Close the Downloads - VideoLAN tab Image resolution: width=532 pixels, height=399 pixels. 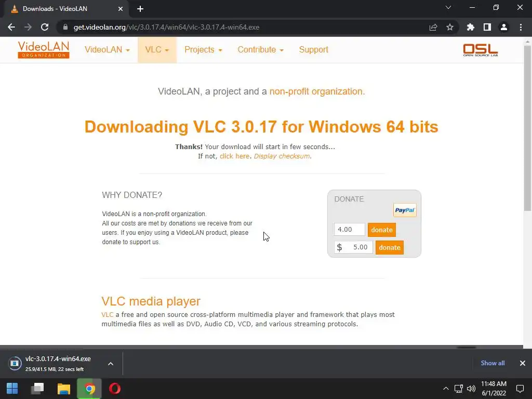tap(121, 9)
